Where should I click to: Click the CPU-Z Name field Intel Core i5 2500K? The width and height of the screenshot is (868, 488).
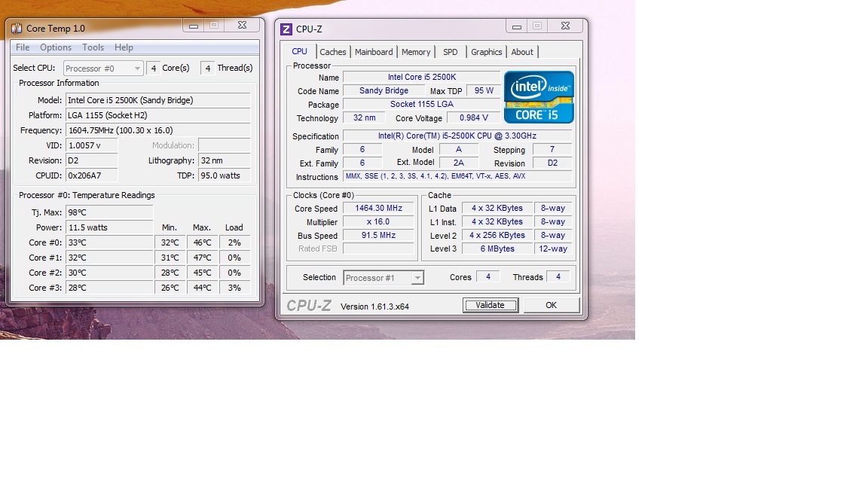tap(422, 77)
